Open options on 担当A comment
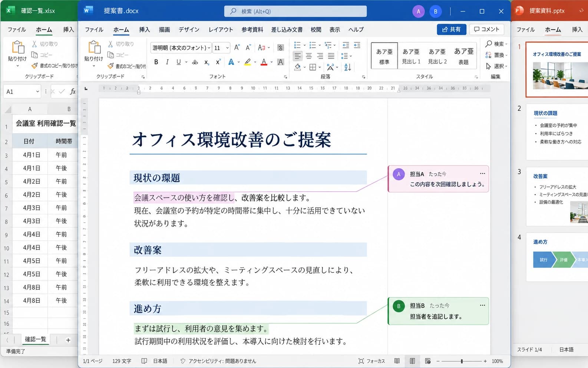Screen dimensions: 588x368 point(482,173)
